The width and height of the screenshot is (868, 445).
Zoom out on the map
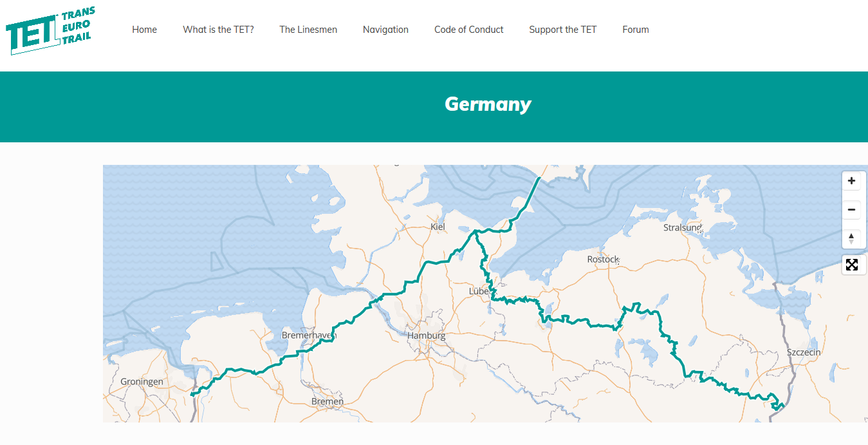(x=851, y=210)
